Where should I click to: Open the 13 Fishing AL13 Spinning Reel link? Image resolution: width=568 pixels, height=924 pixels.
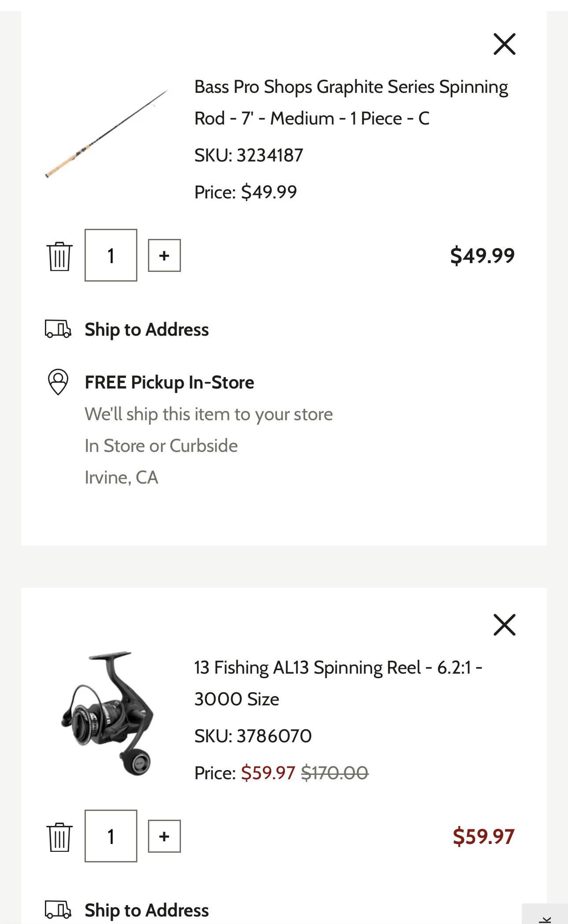[338, 683]
